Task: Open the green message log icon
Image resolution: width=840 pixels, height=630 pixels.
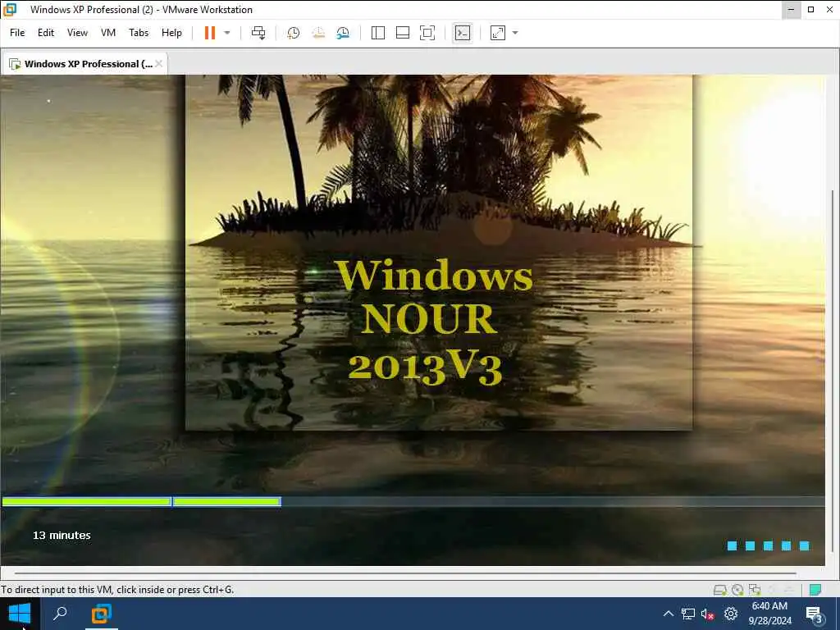Action: (x=815, y=590)
